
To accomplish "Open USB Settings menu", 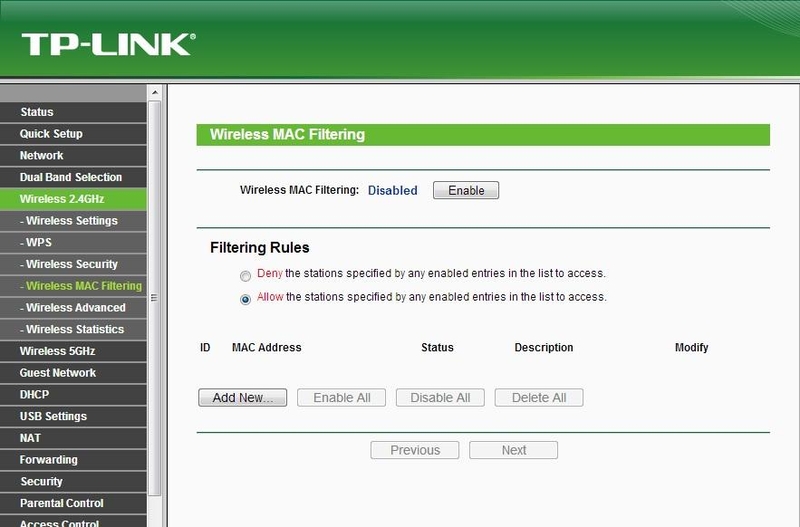I will [73, 416].
